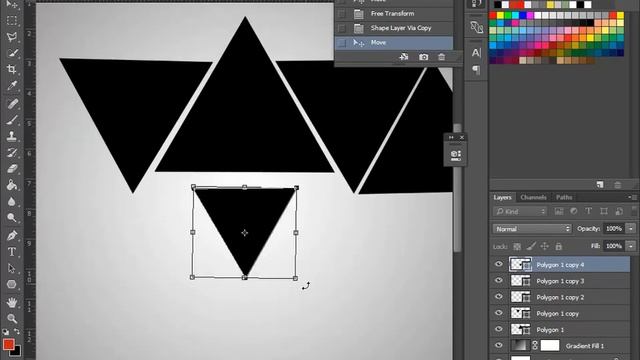
Task: Select the Move tool in toolbar
Action: (x=11, y=4)
